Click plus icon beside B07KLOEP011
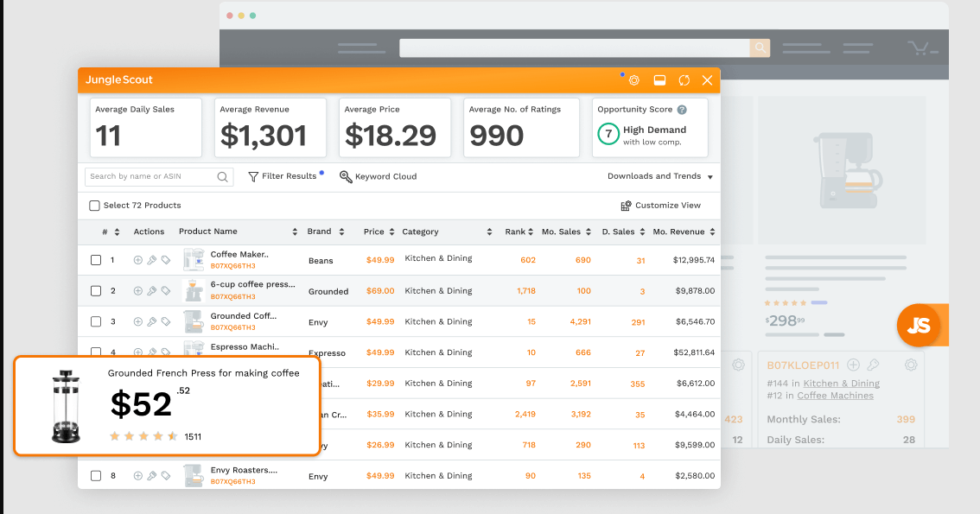 click(853, 365)
